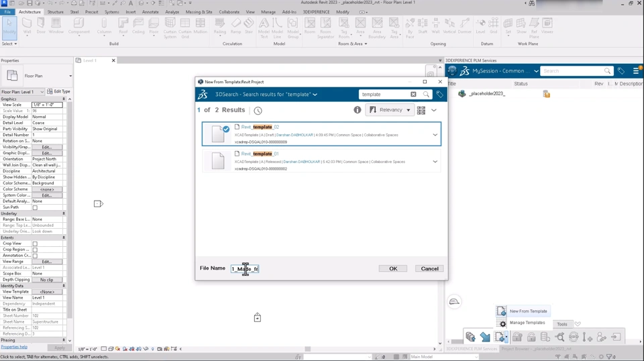
Task: Switch to the Annotate ribbon tab
Action: point(150,12)
